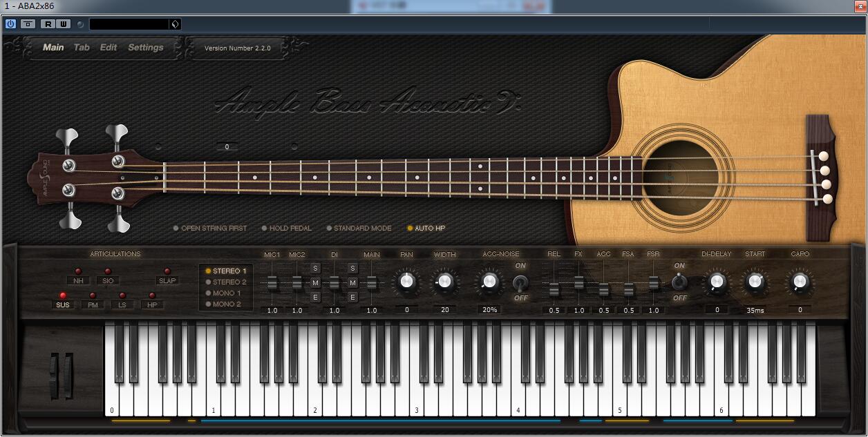Switch to the Tab page
Screen dimensions: 868x437
tap(82, 48)
